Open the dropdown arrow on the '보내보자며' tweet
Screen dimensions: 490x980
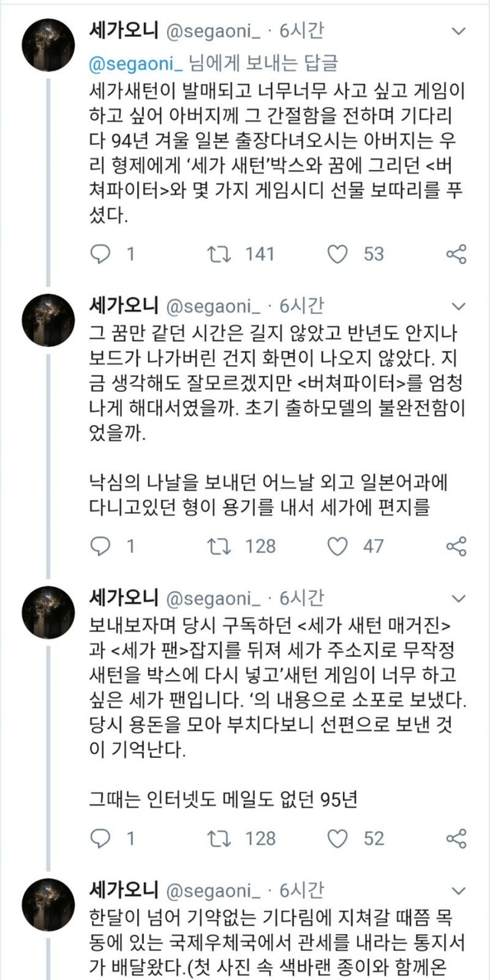[459, 598]
